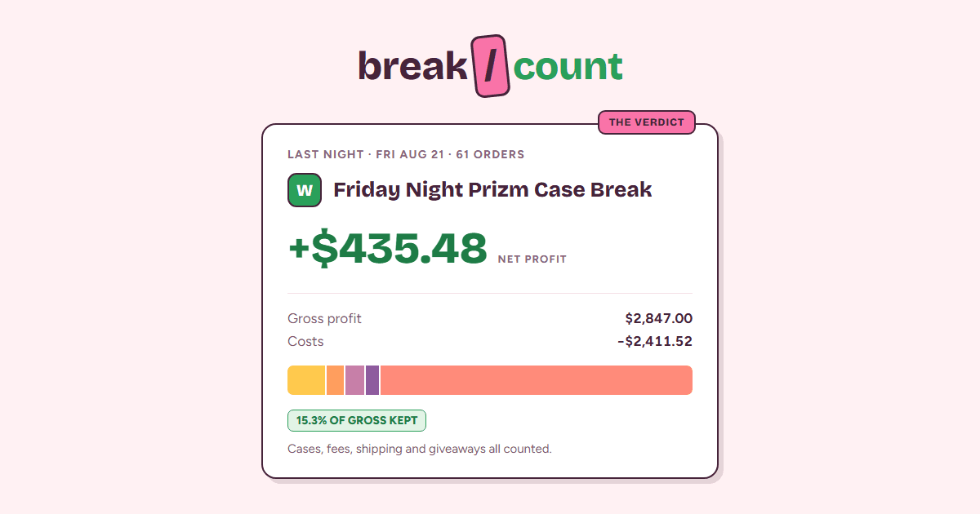
Task: Click the Gross profit row label
Action: (x=324, y=319)
